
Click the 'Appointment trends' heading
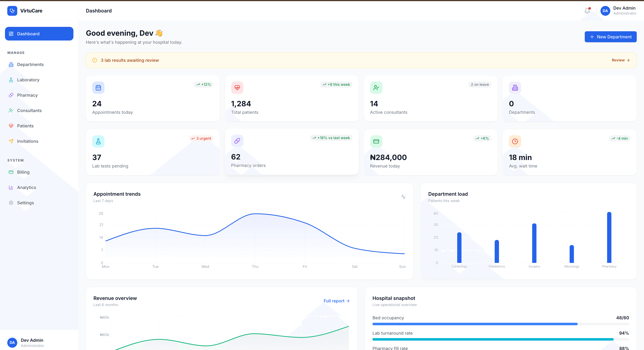(117, 194)
